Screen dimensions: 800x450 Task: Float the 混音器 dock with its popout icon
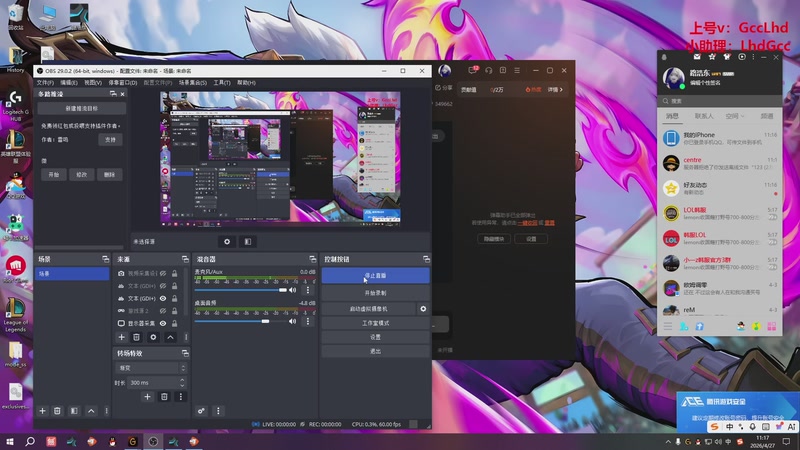tap(312, 259)
